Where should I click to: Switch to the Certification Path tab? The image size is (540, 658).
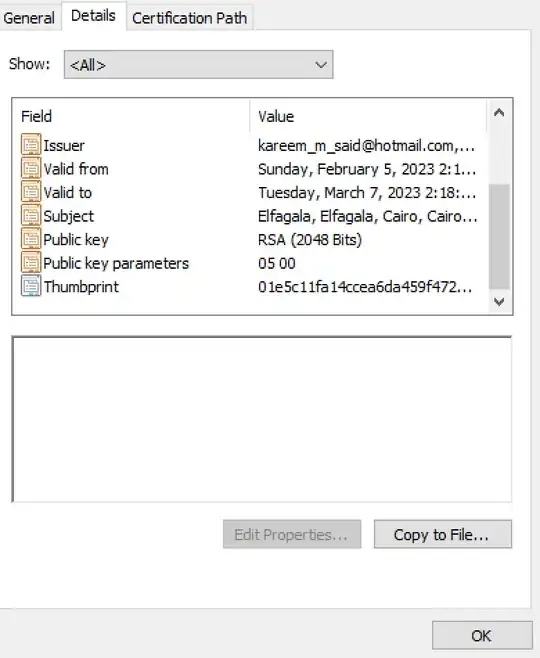189,18
